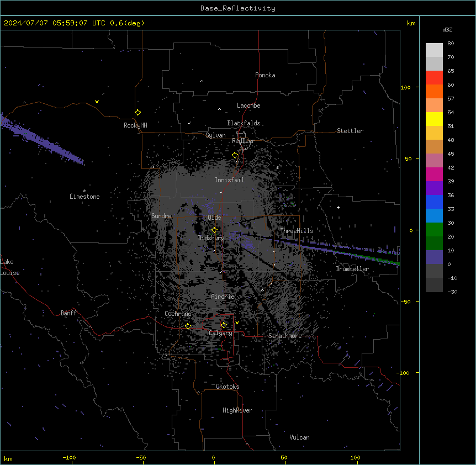This screenshot has height=465, width=476.
Task: Click the yellow 51-54 dBZ legend swatch
Action: pos(434,119)
